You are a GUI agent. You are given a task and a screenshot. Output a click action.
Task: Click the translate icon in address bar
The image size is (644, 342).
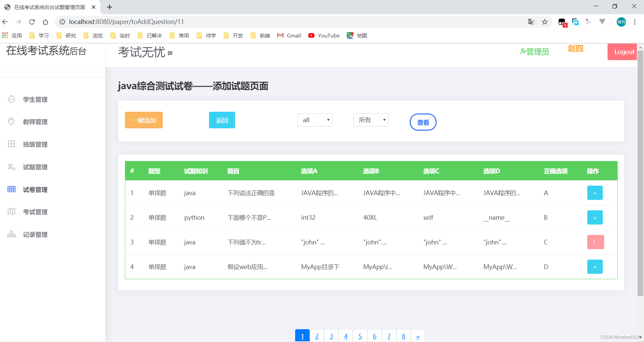tap(531, 22)
